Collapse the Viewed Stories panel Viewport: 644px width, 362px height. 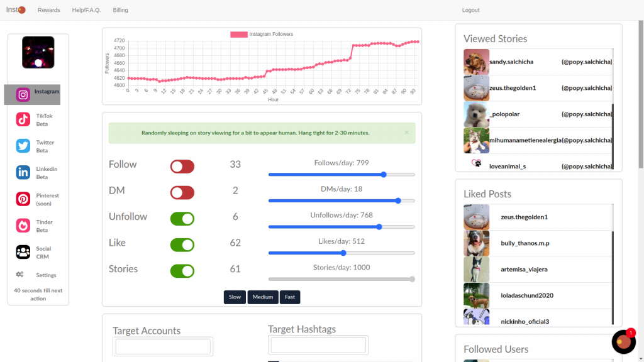496,39
